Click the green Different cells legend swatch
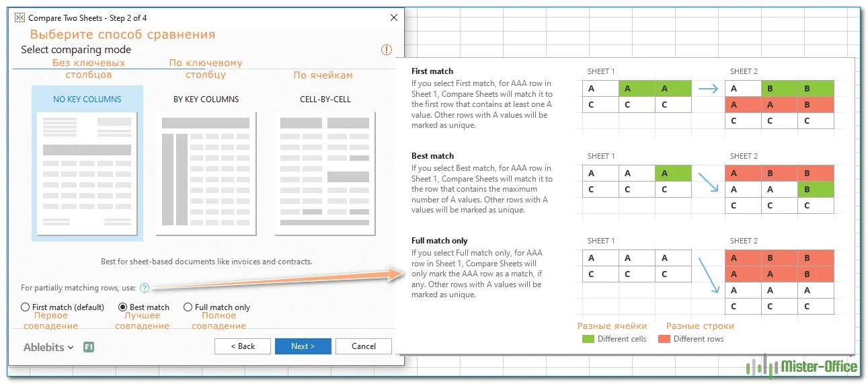Image resolution: width=868 pixels, height=384 pixels. (x=588, y=339)
